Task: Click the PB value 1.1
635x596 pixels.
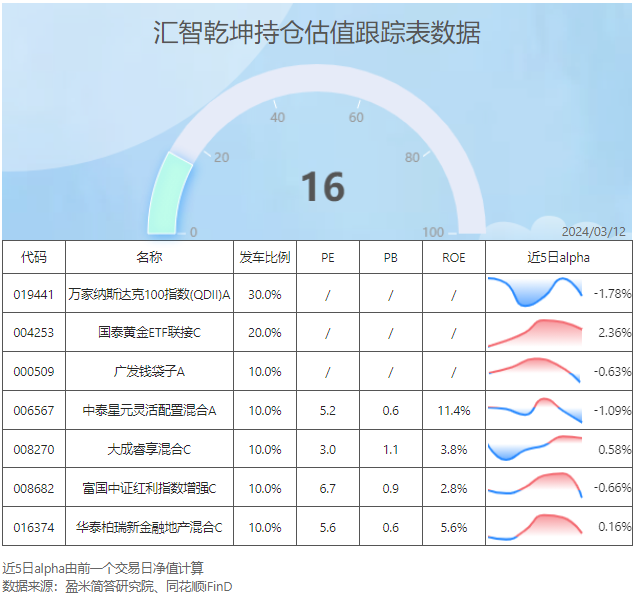Action: coord(390,449)
